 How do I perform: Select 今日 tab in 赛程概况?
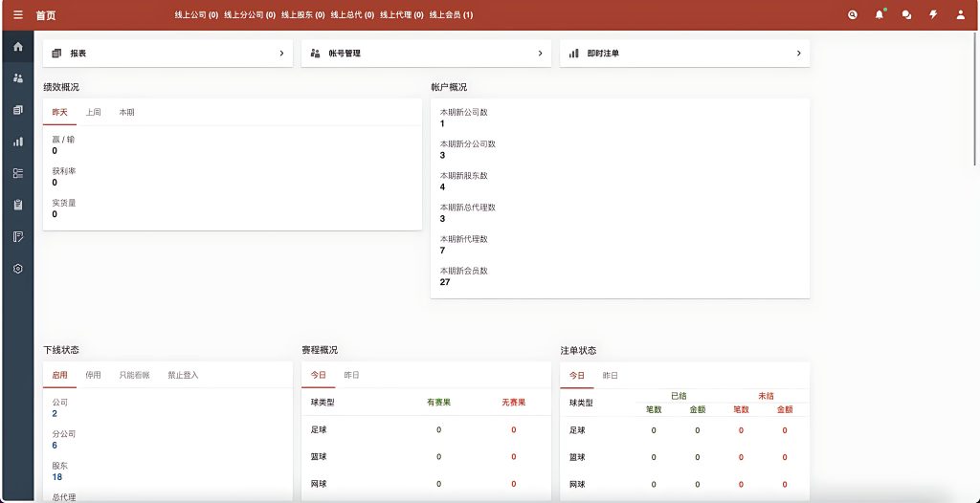[319, 375]
